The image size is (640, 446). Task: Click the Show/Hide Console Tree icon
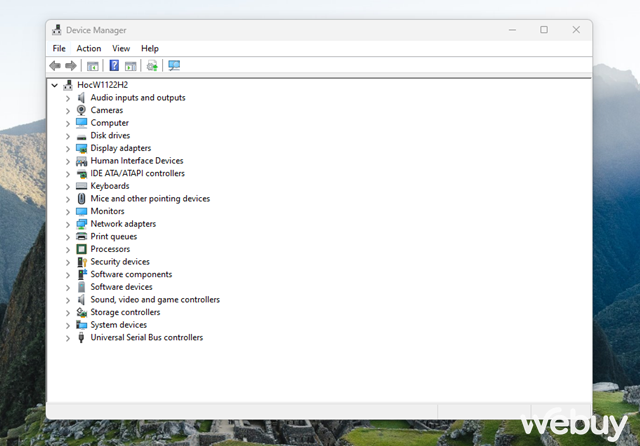pyautogui.click(x=93, y=66)
